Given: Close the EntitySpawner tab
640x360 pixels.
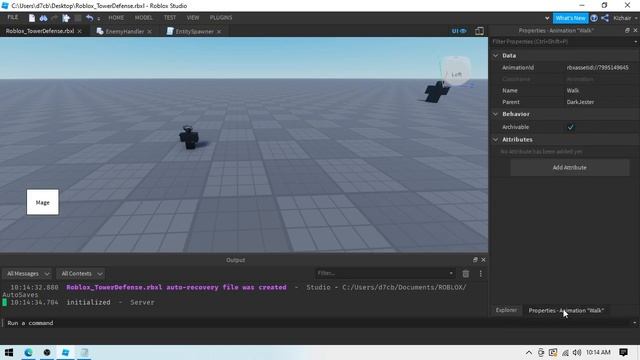Looking at the screenshot, I should pyautogui.click(x=219, y=31).
